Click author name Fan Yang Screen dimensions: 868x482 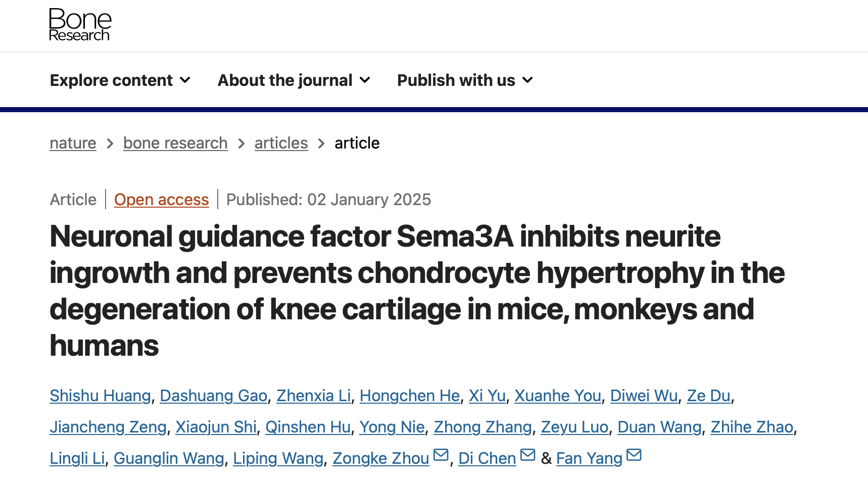click(x=589, y=459)
